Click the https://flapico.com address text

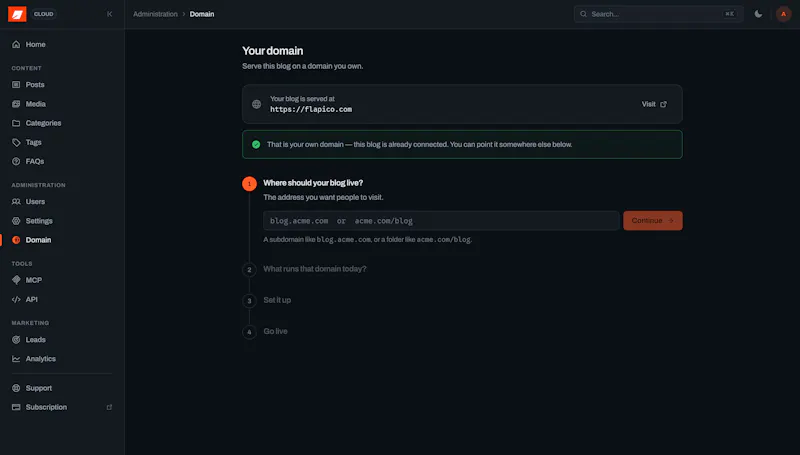[x=311, y=109]
